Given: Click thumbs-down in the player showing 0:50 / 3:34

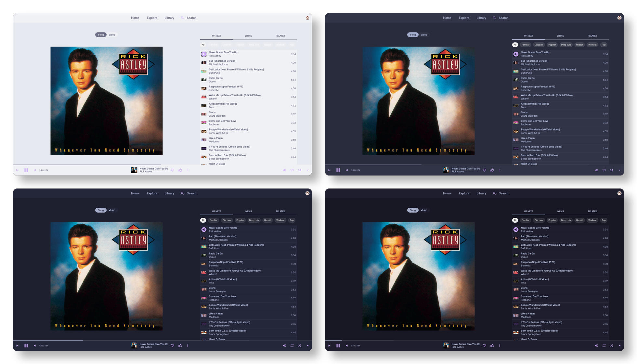Looking at the screenshot, I should pos(173,345).
